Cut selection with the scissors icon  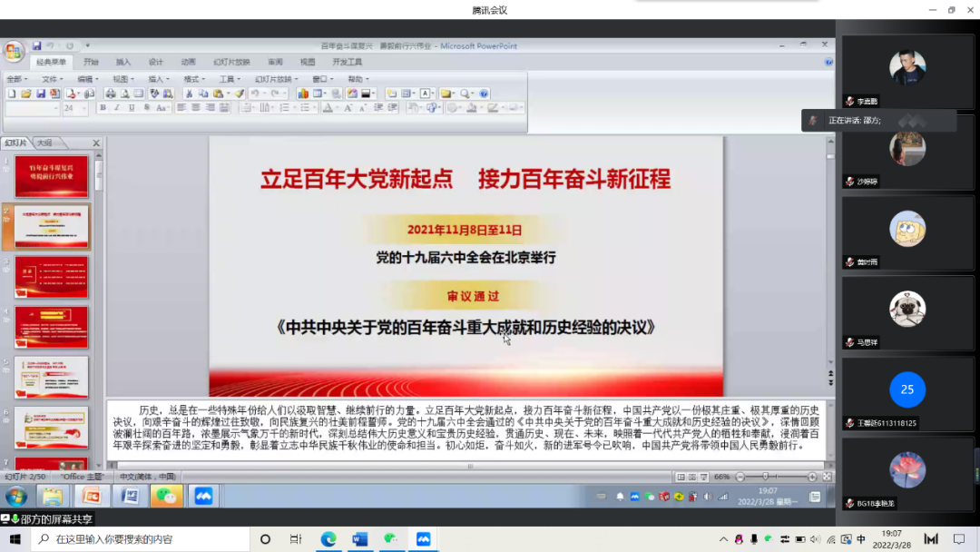point(190,94)
